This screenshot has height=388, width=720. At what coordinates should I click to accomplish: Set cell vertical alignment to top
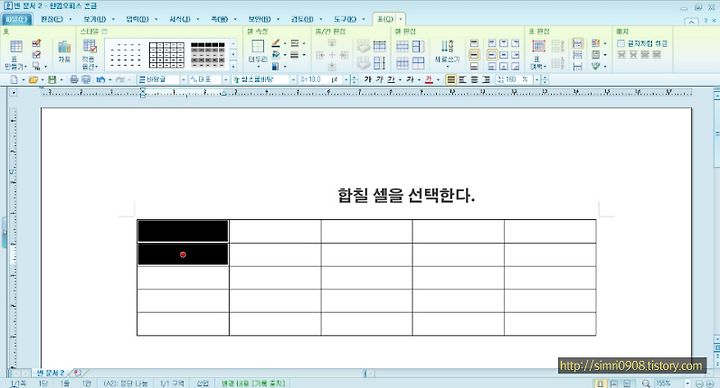tap(474, 43)
